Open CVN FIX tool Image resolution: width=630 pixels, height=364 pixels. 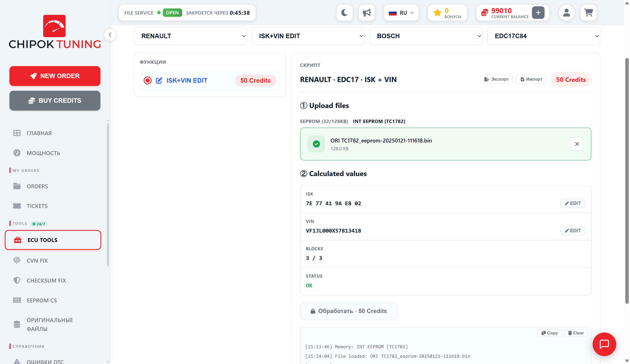click(x=53, y=261)
